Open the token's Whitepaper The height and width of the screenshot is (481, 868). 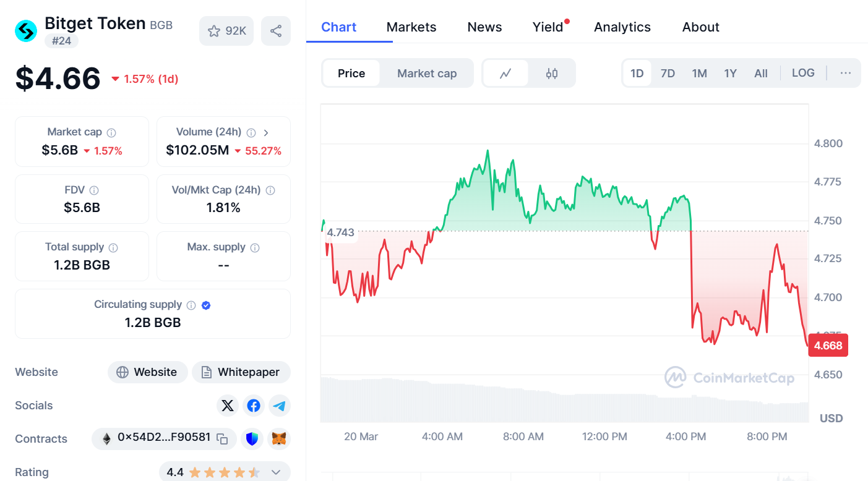[241, 372]
